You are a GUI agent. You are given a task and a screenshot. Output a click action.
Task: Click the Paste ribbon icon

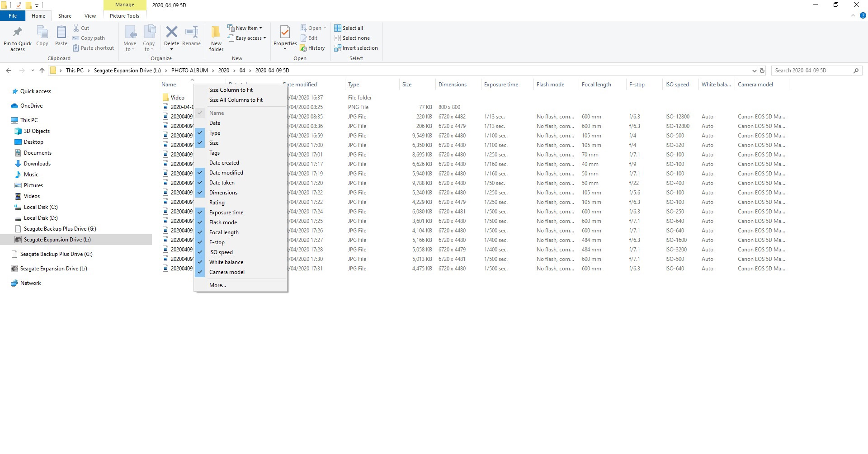click(x=61, y=33)
